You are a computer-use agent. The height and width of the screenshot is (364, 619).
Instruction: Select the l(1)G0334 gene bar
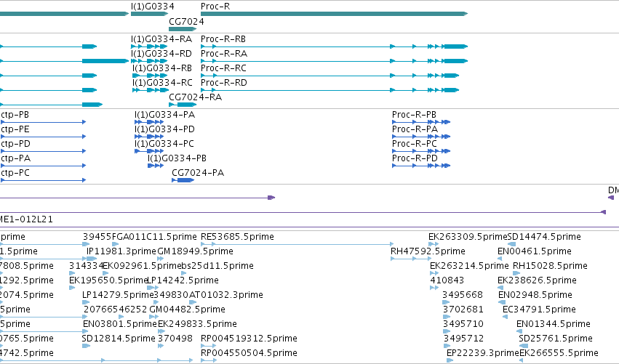(150, 14)
